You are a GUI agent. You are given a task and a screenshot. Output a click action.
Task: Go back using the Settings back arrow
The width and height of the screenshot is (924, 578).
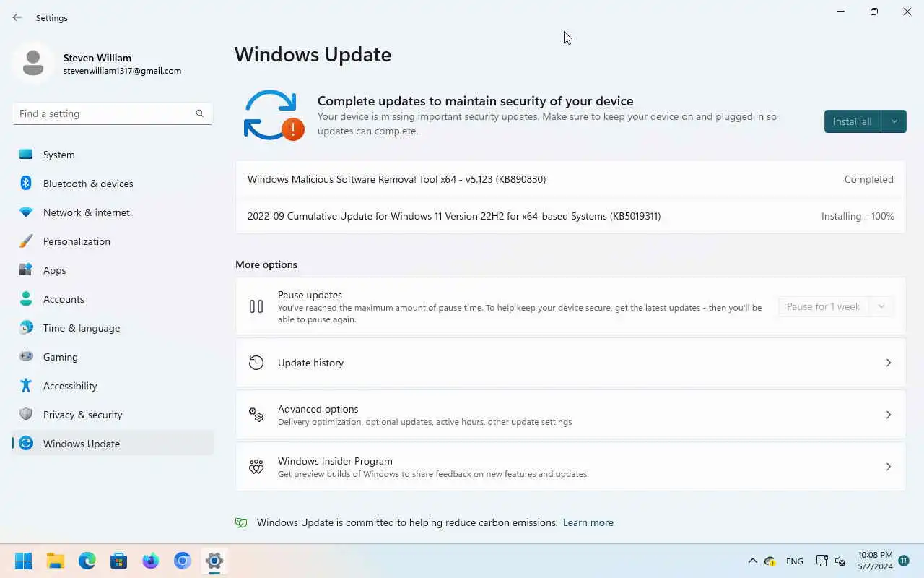tap(17, 17)
